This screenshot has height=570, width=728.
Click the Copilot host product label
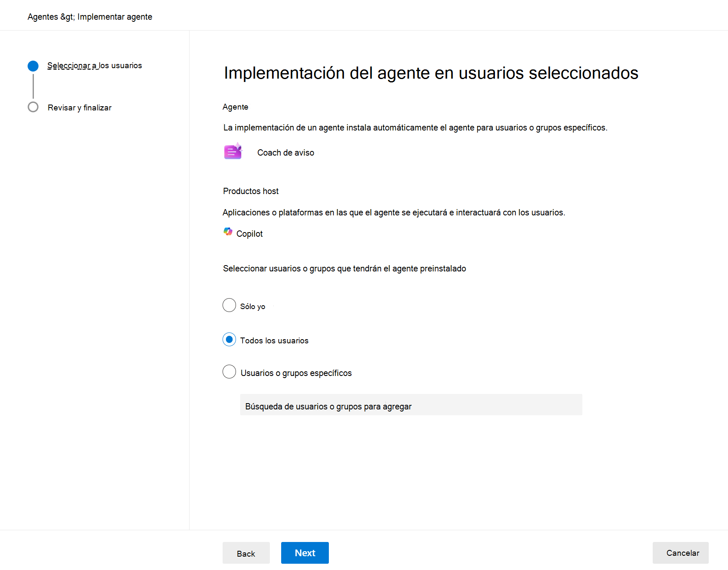click(249, 234)
